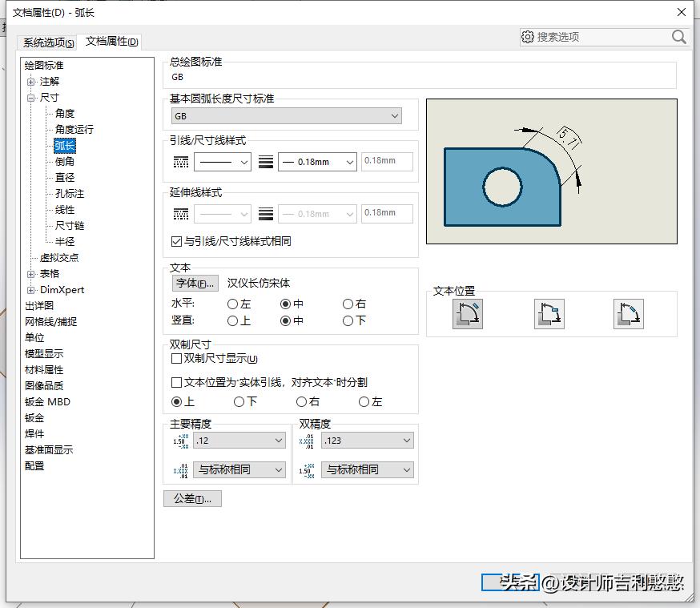
Task: Open the 公差 tolerance dialog
Action: pos(192,499)
